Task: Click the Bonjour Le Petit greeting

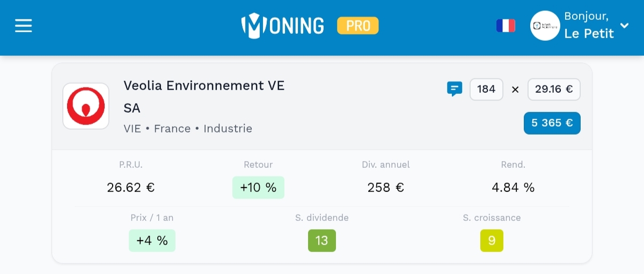Action: tap(589, 26)
